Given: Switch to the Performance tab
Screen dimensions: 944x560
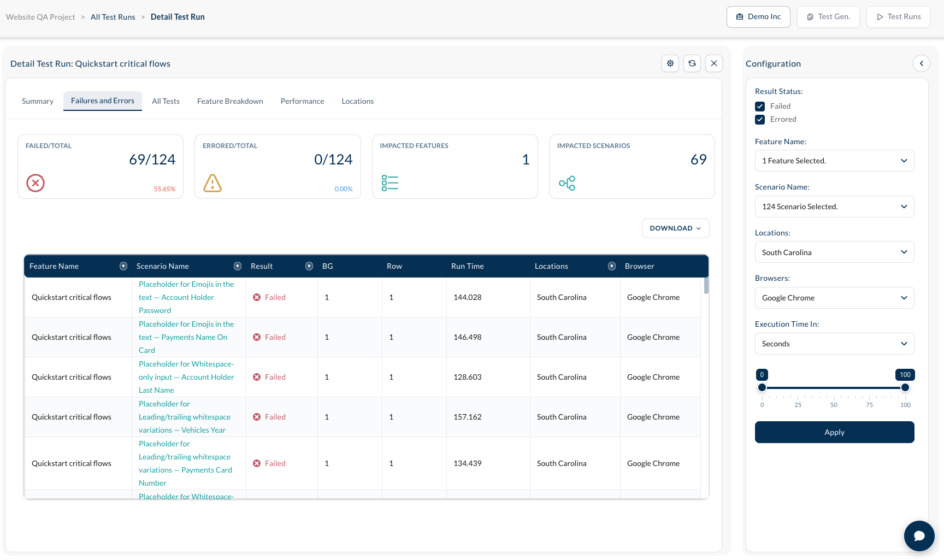Looking at the screenshot, I should pos(302,101).
